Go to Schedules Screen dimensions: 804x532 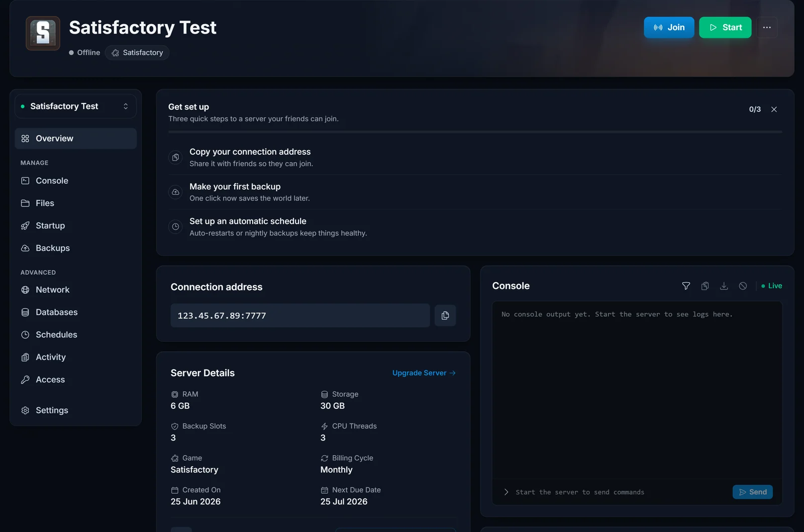(x=75, y=335)
